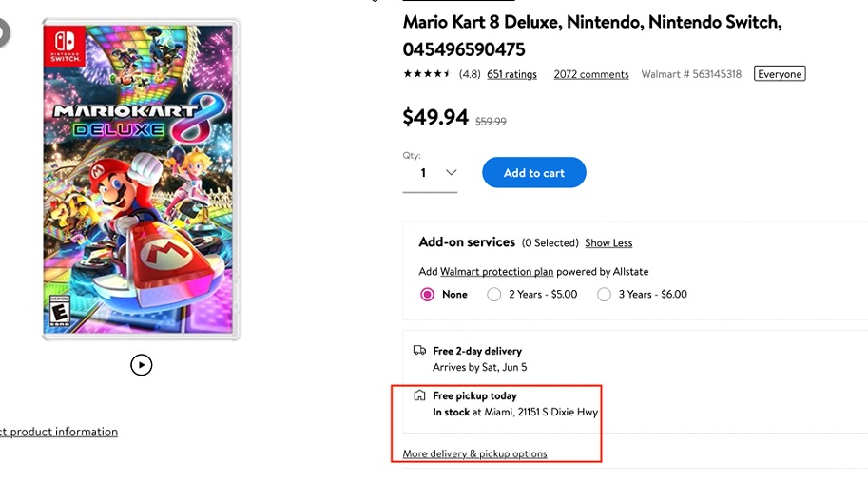Select the 2 Years - $5.00 plan
The width and height of the screenshot is (868, 482).
coord(494,295)
